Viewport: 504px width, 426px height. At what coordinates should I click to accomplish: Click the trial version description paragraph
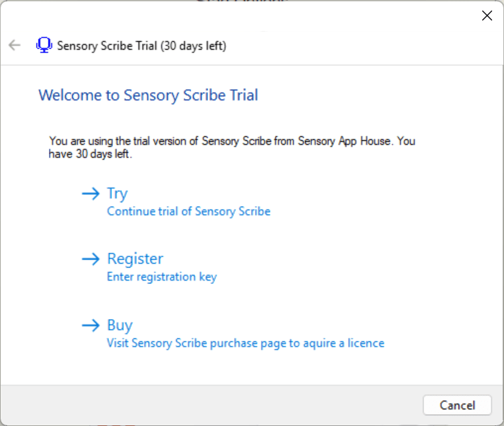tap(233, 141)
